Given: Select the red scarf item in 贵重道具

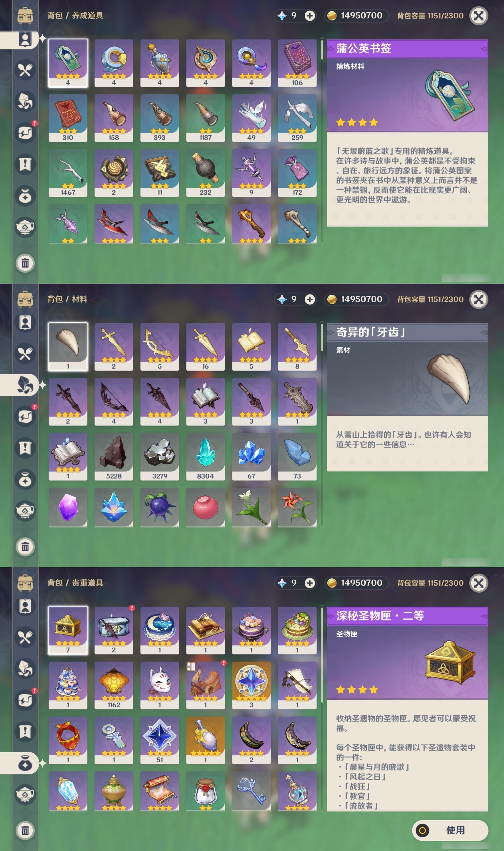Looking at the screenshot, I should 68,740.
